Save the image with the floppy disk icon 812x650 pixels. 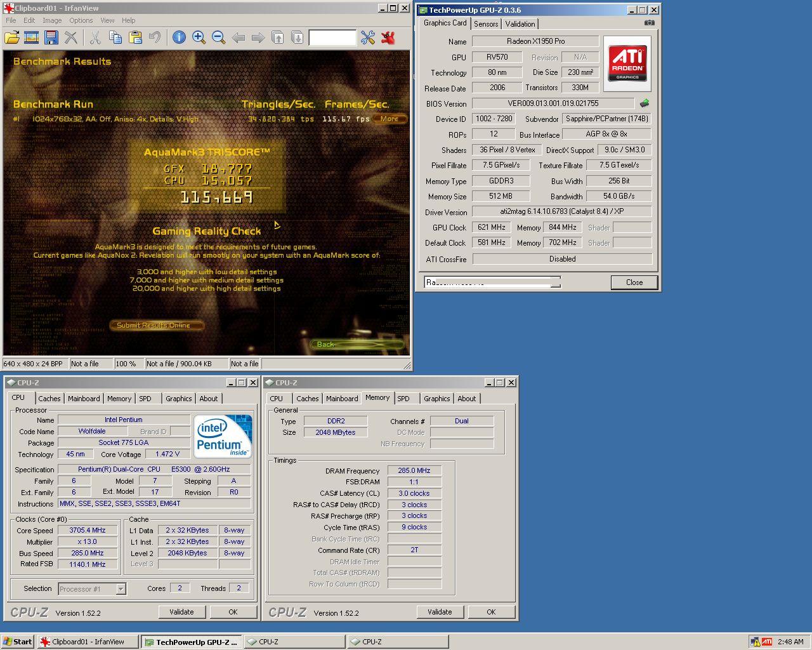click(x=51, y=37)
